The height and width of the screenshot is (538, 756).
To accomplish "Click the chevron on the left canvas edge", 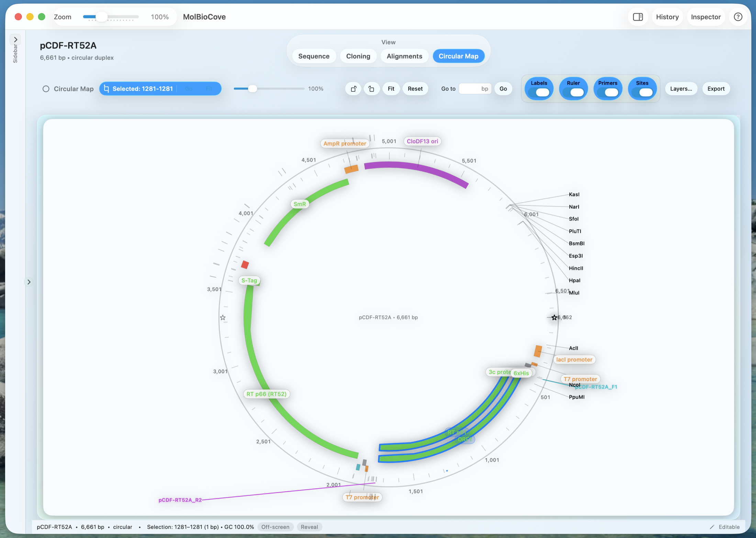I will click(x=29, y=282).
